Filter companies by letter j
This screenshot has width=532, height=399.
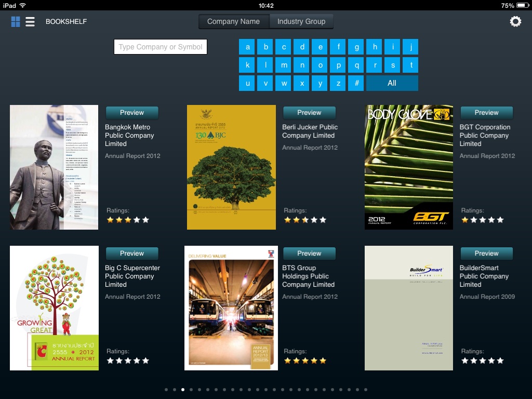[x=411, y=47]
